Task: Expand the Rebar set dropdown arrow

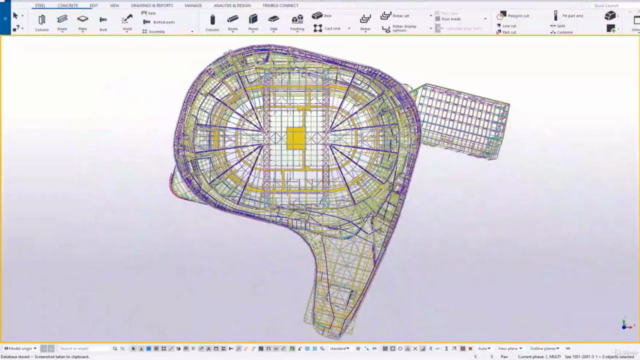Action: (431, 16)
